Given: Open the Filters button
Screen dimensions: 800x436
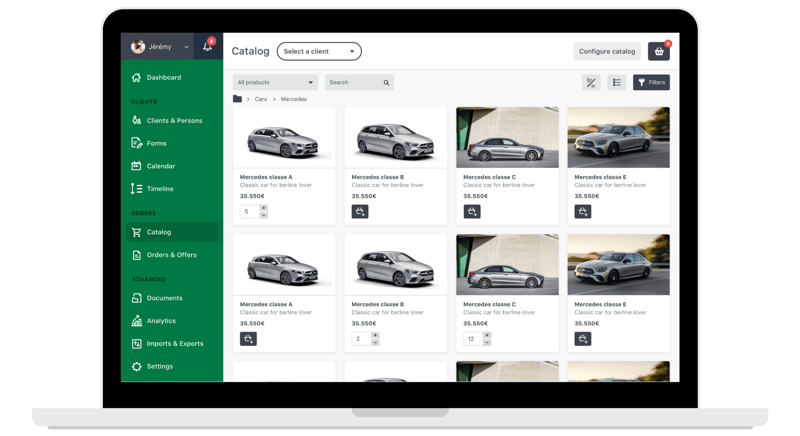Looking at the screenshot, I should pyautogui.click(x=651, y=83).
